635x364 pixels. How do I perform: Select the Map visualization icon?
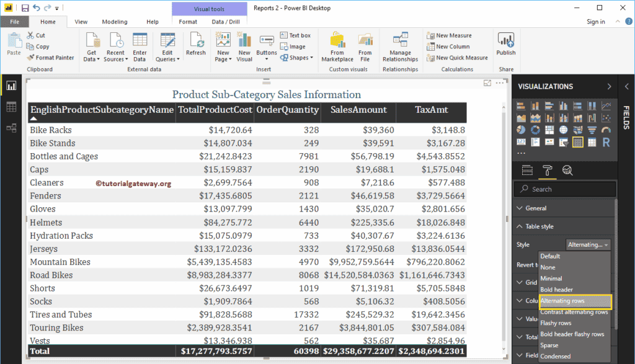tap(564, 130)
